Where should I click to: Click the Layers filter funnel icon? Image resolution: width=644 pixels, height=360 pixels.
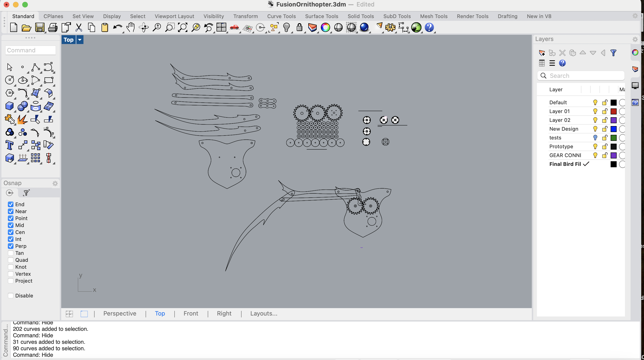[x=613, y=53]
